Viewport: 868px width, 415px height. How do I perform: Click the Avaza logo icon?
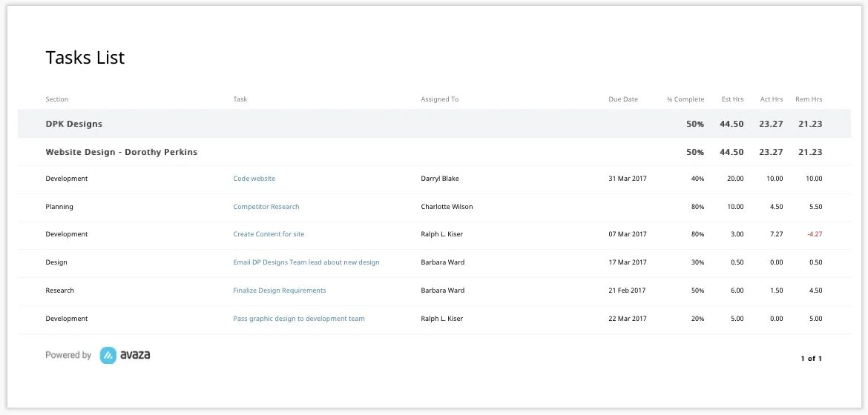point(108,356)
